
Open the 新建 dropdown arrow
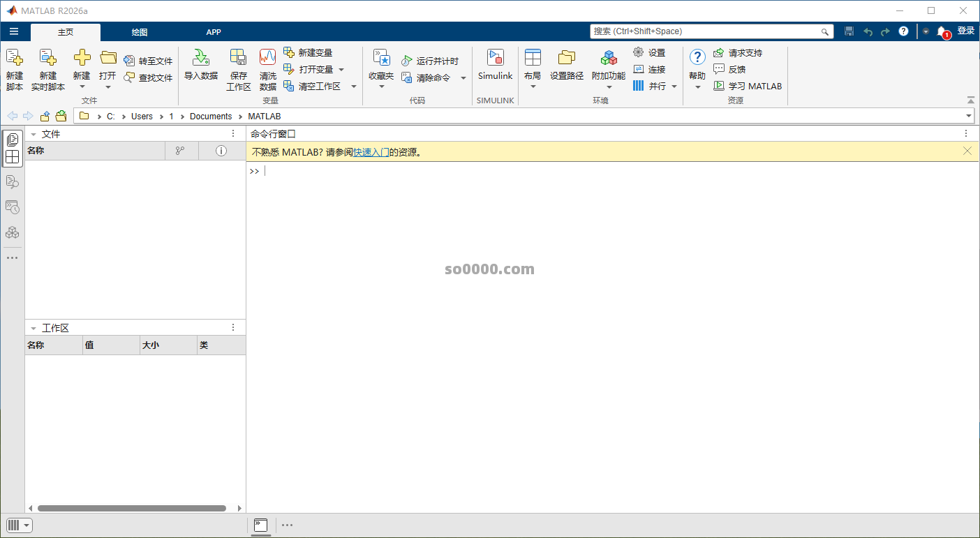[x=82, y=87]
